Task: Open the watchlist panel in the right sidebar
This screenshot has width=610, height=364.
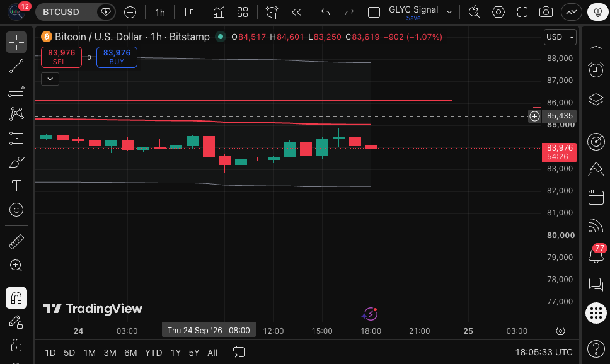Action: click(596, 42)
